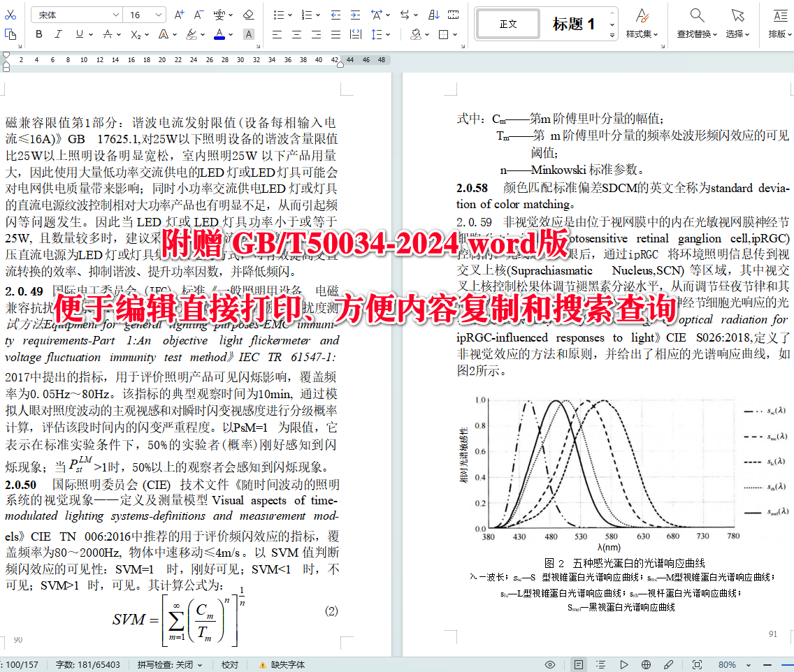This screenshot has height=672, width=794.
Task: Apply highlight color with the highlighter icon
Action: pos(192,34)
